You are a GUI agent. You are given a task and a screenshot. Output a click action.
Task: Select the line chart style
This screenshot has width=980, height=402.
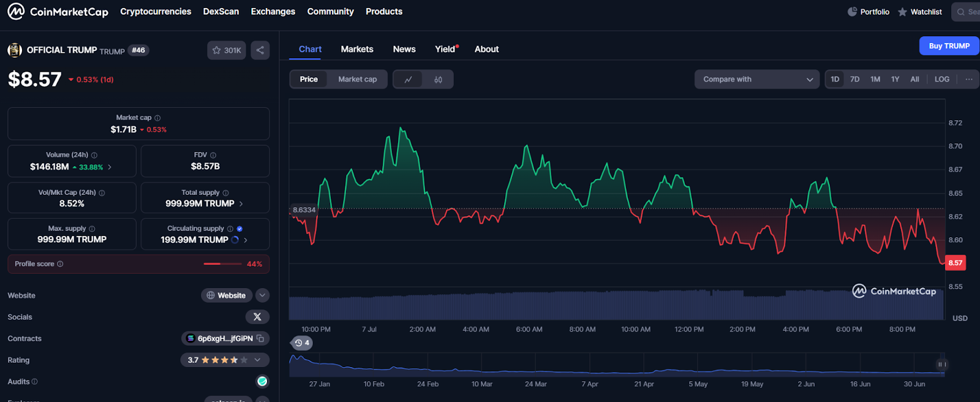pos(408,80)
